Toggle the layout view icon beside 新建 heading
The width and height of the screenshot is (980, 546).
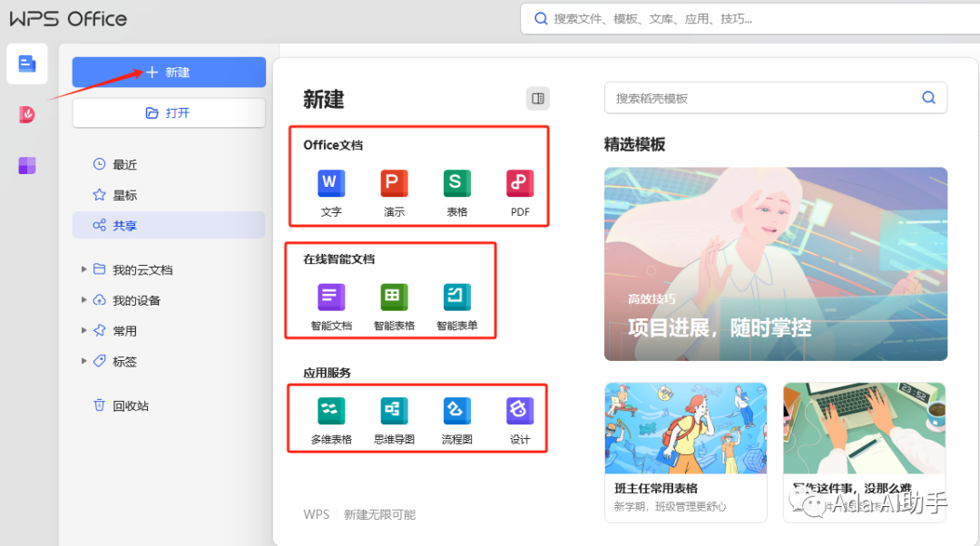(x=537, y=98)
